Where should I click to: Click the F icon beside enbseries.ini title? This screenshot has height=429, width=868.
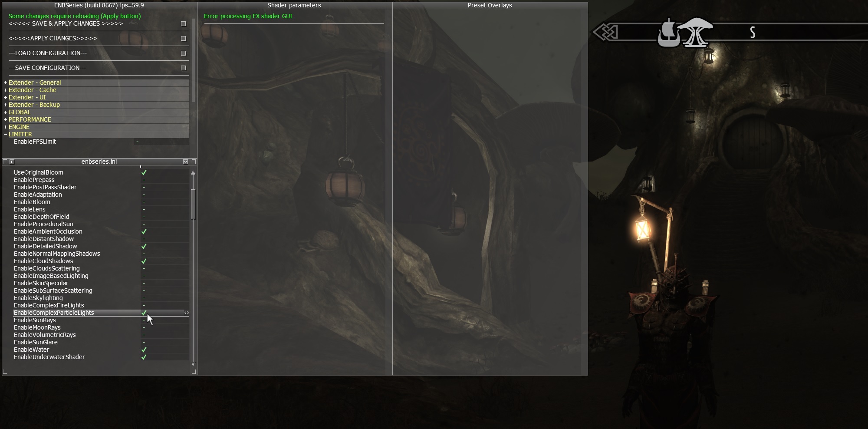click(x=12, y=162)
